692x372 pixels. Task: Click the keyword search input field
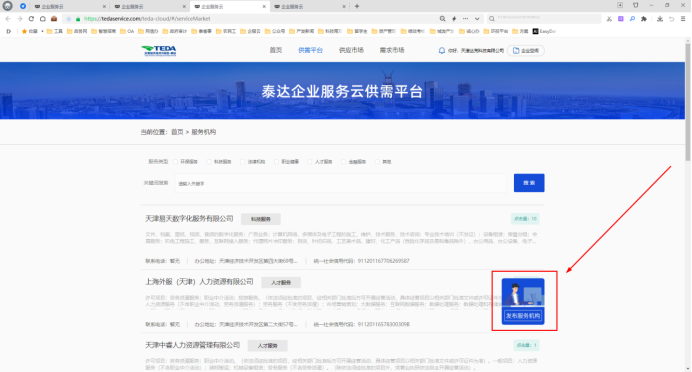click(x=341, y=183)
